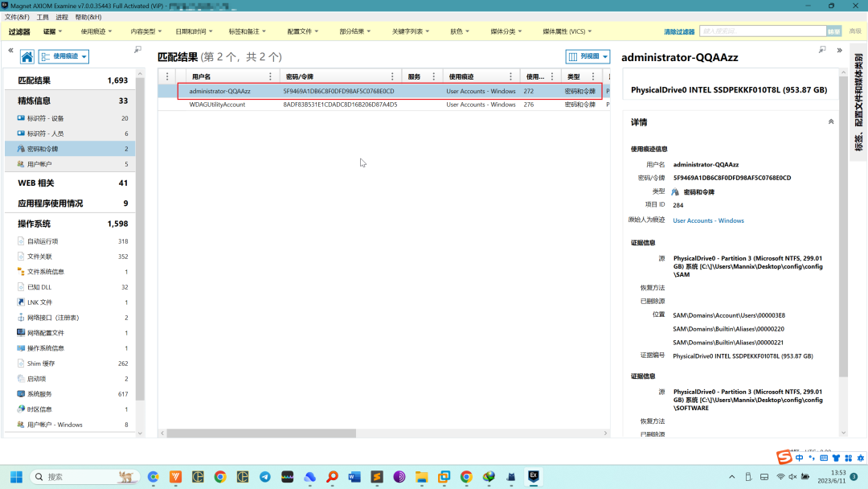Open column options for 使用痕迹 column

pyautogui.click(x=510, y=76)
